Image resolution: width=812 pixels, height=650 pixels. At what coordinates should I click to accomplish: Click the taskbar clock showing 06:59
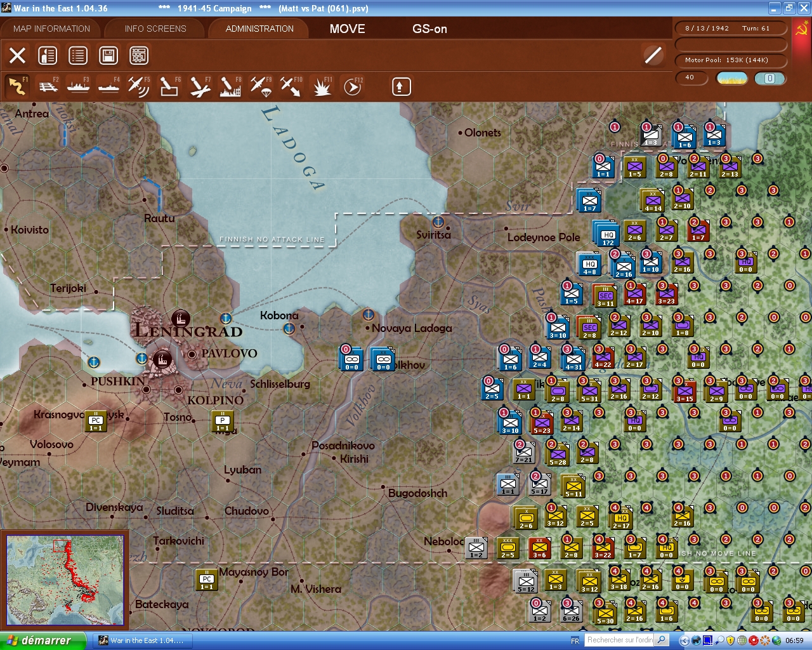[794, 640]
